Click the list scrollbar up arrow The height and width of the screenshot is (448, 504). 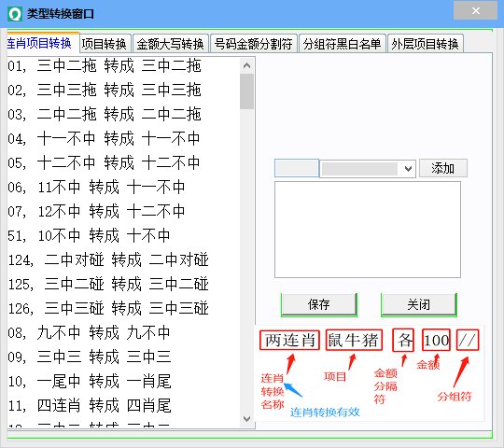point(246,65)
